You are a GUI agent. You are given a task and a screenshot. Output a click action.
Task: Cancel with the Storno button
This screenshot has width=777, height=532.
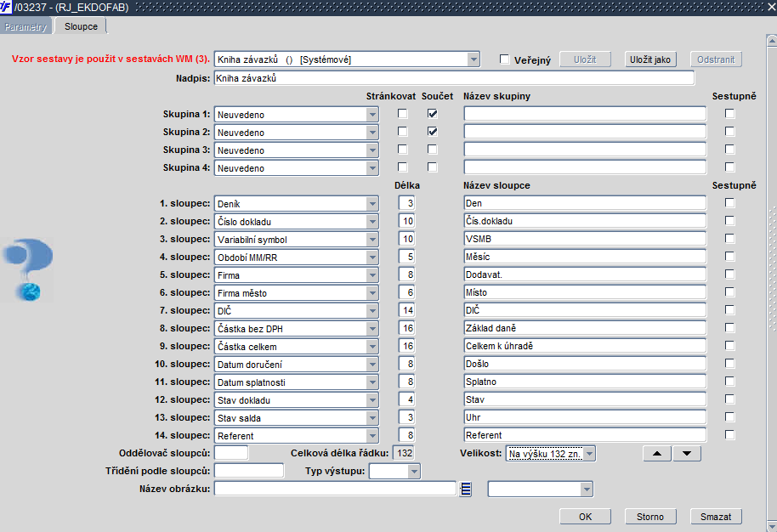click(x=650, y=517)
